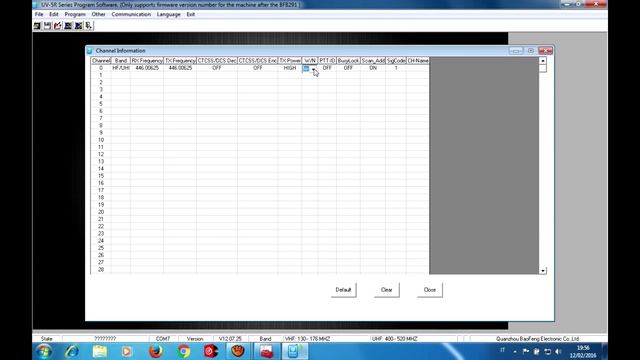Open the File Explorer taskbar icon
The width and height of the screenshot is (640, 360).
point(100,351)
